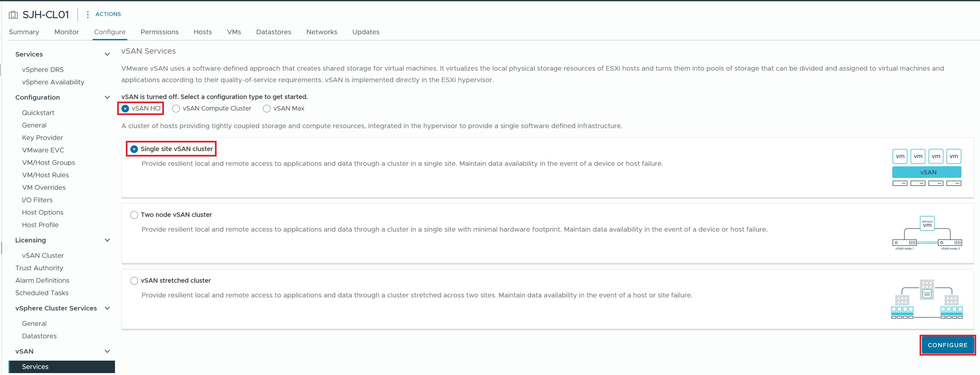Open Quickstart in Configuration
The image size is (980, 375).
[x=38, y=113]
